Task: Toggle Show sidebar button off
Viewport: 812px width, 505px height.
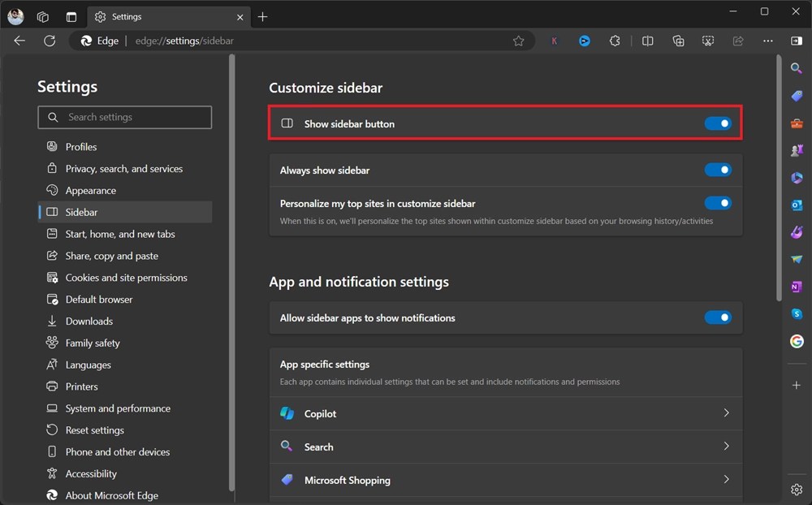Action: point(717,123)
